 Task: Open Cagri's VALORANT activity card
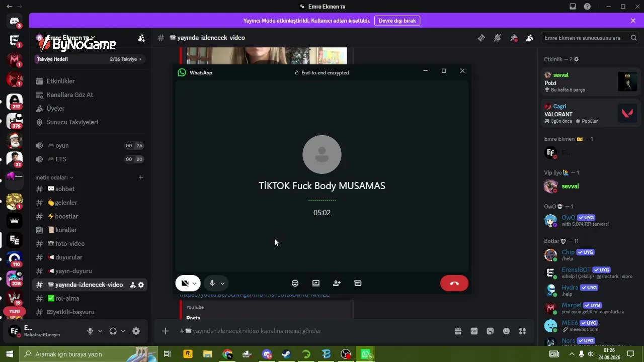pyautogui.click(x=590, y=113)
